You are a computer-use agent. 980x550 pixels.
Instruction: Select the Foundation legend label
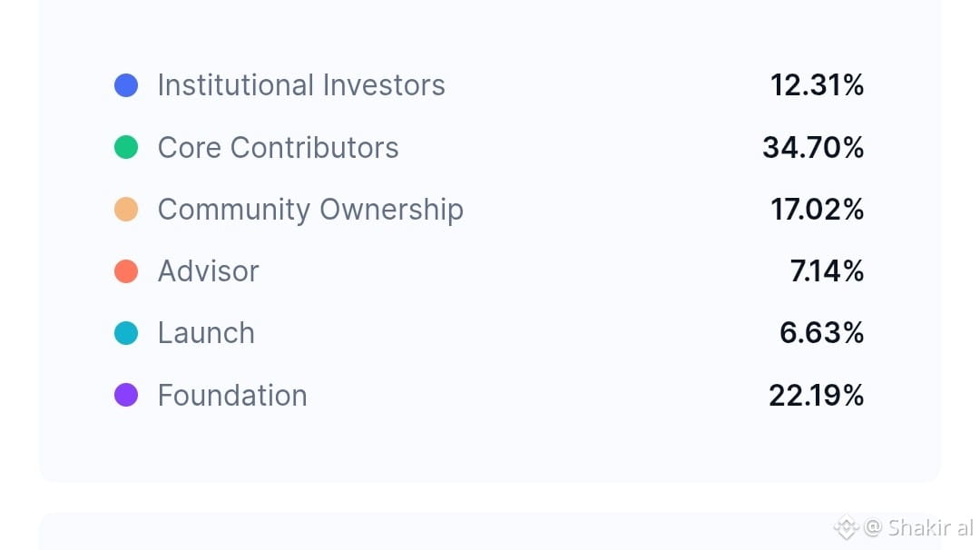point(232,395)
